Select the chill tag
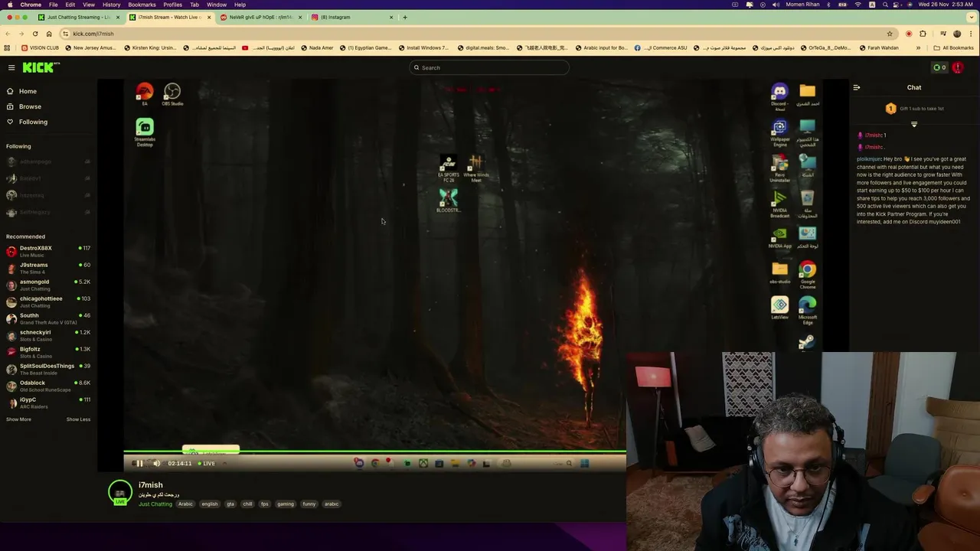The height and width of the screenshot is (551, 980). [x=247, y=504]
